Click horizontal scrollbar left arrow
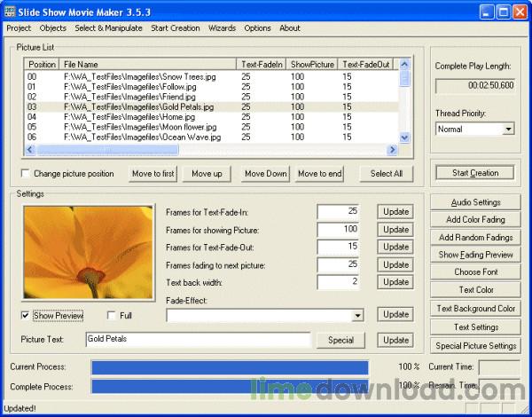 tap(27, 150)
